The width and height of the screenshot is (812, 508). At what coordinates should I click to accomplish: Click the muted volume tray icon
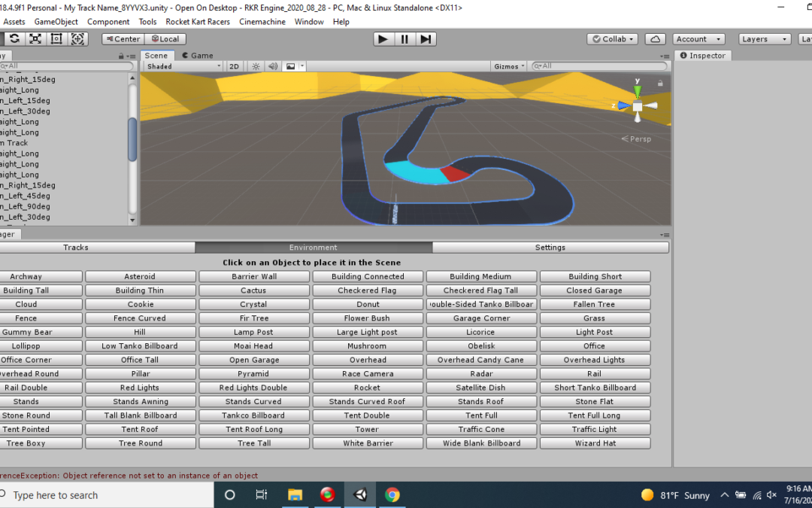tap(771, 495)
